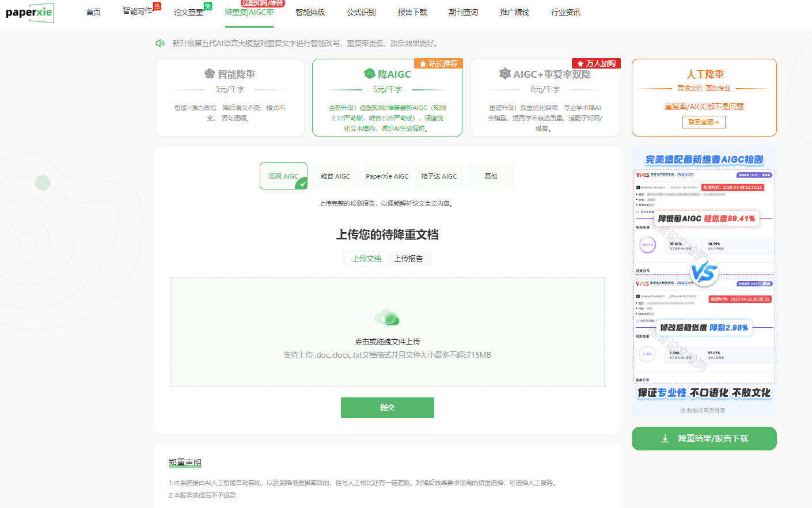Switch to the 上传文档 tab
This screenshot has width=812, height=508.
(366, 259)
